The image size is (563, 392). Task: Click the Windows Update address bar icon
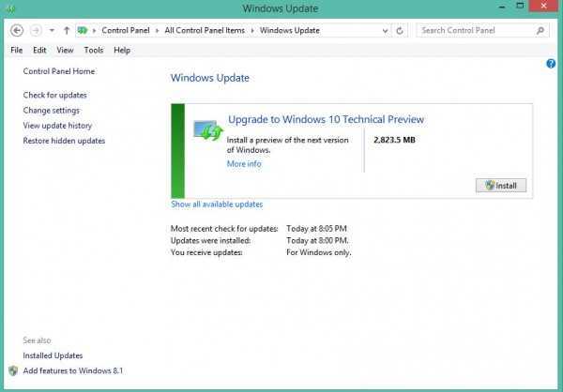pyautogui.click(x=83, y=31)
